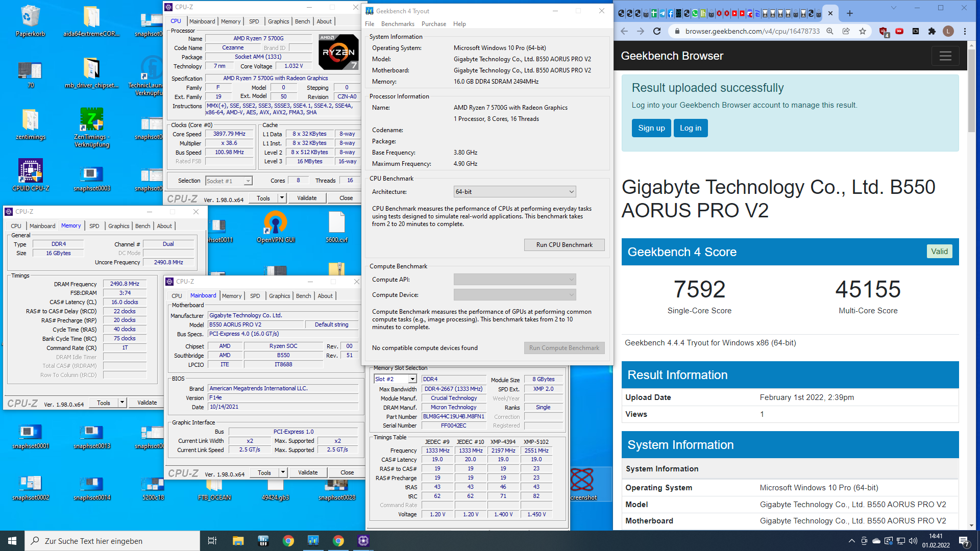Screen dimensions: 980x551
Task: Expand the Architecture 64-bit dropdown in Geekbench
Action: (x=515, y=192)
